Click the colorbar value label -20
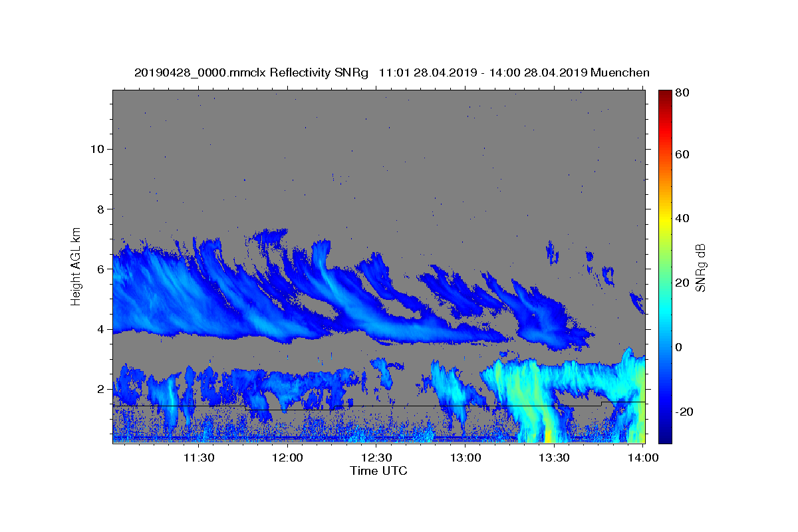The image size is (798, 532). point(686,412)
